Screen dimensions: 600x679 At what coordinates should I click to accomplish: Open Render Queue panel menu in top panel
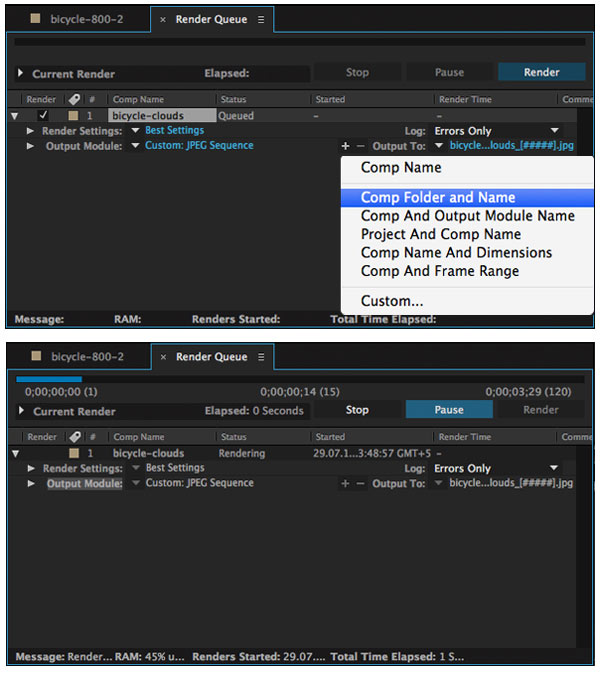(261, 19)
